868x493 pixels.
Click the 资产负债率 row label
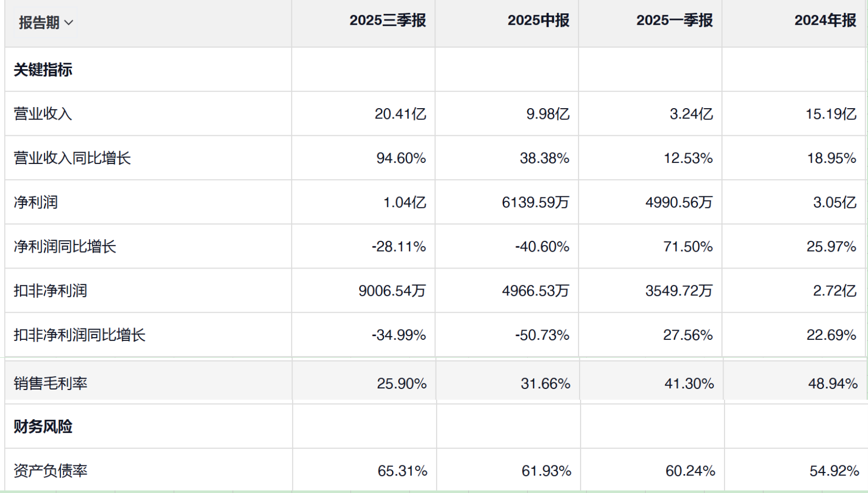pos(50,470)
